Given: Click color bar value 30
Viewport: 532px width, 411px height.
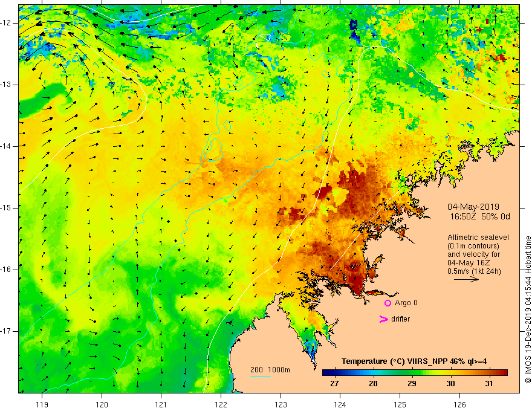Looking at the screenshot, I should (x=450, y=384).
